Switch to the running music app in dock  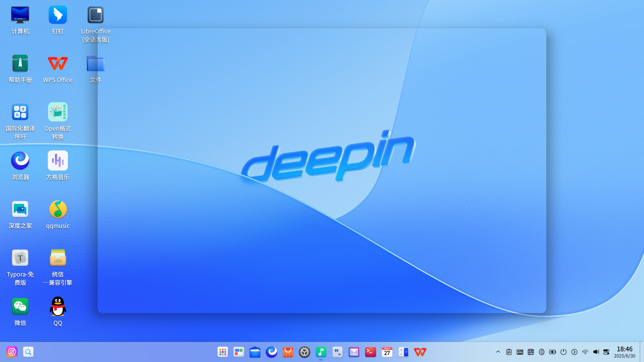pyautogui.click(x=321, y=352)
